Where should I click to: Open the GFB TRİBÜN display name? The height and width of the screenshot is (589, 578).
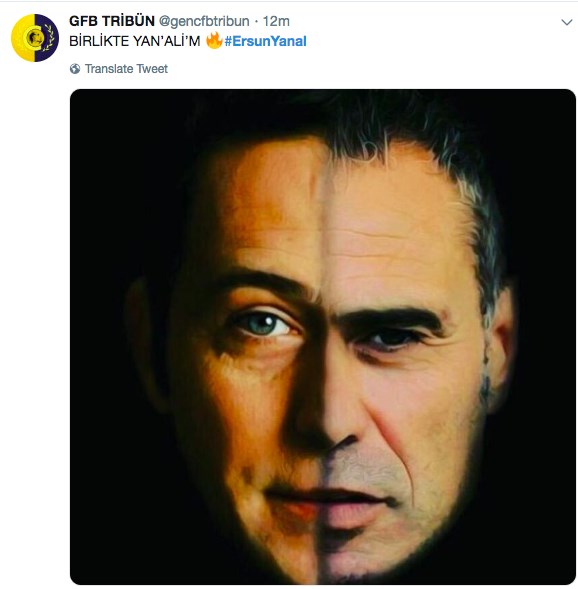[x=112, y=21]
